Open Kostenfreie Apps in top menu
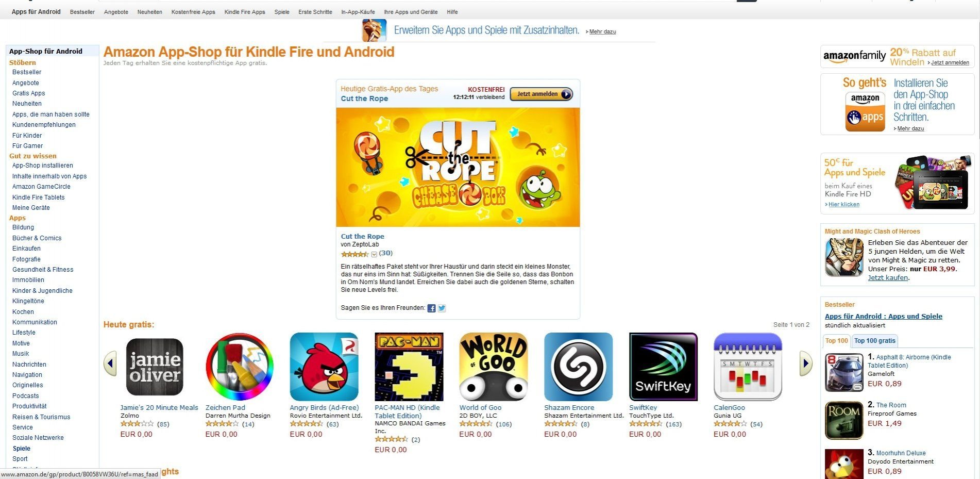Screen dimensions: 980x479 (193, 12)
